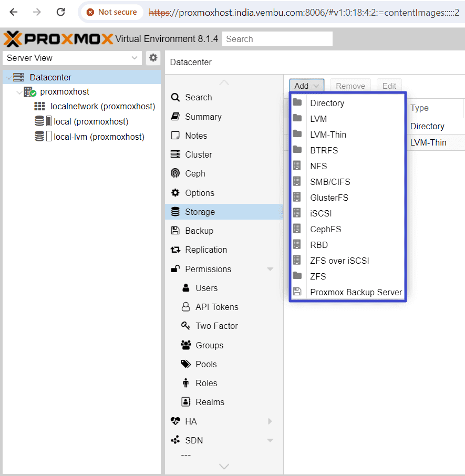
Task: Go back with the browser back arrow
Action: pyautogui.click(x=13, y=12)
